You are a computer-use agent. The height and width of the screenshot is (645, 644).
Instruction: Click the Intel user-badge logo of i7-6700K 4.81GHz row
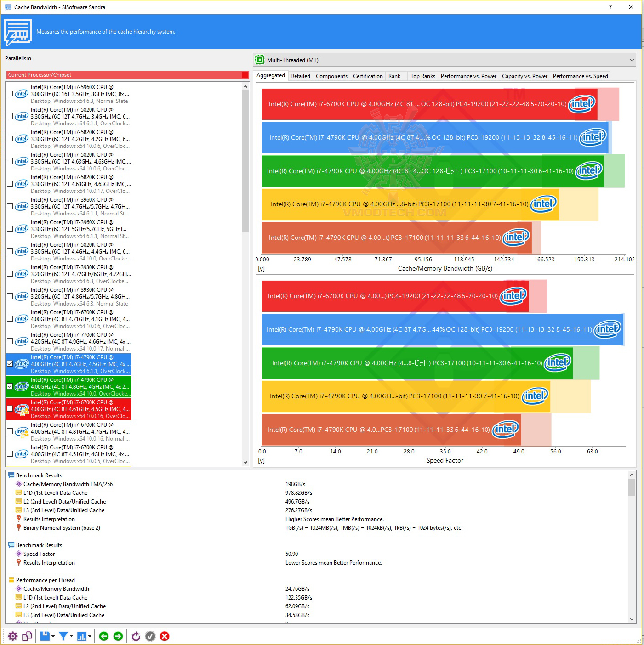[22, 431]
